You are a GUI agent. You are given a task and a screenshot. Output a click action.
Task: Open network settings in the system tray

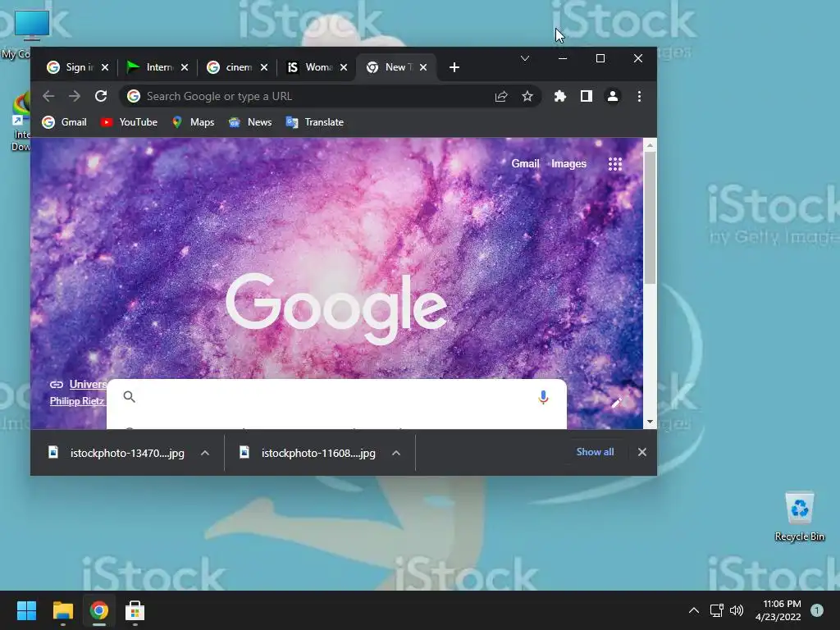pyautogui.click(x=716, y=610)
